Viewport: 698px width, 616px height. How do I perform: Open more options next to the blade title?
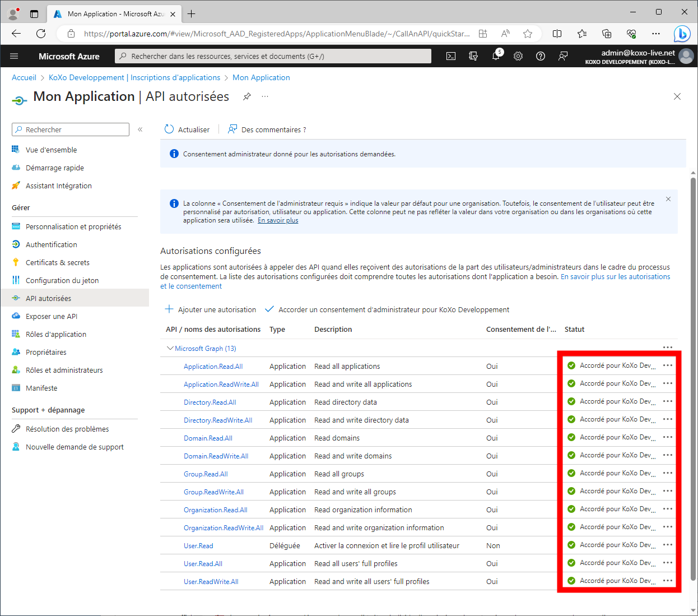click(x=265, y=96)
